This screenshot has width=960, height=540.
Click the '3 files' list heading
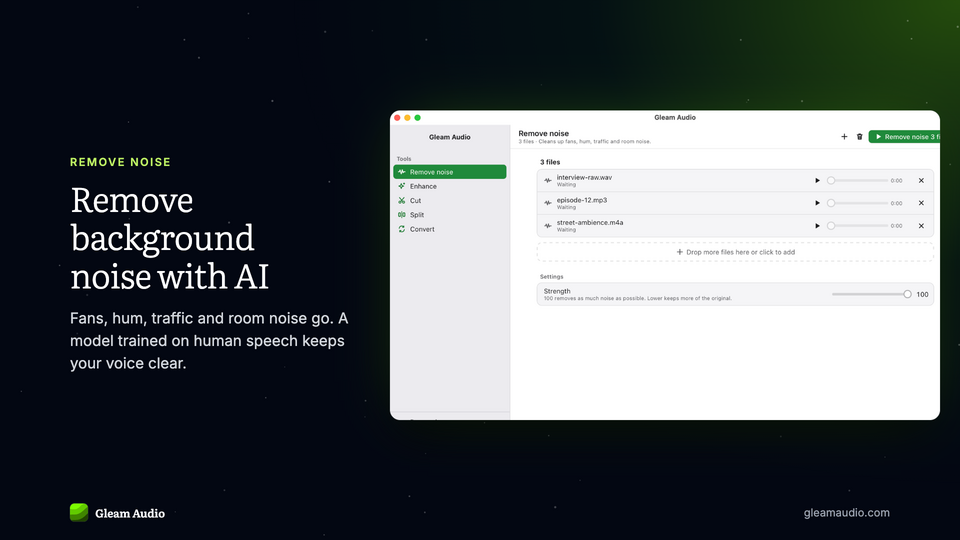pos(550,162)
